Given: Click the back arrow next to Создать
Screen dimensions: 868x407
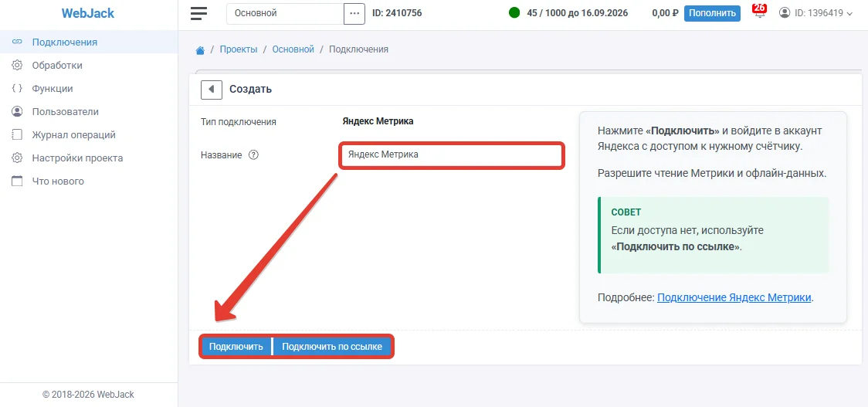Looking at the screenshot, I should pos(212,89).
